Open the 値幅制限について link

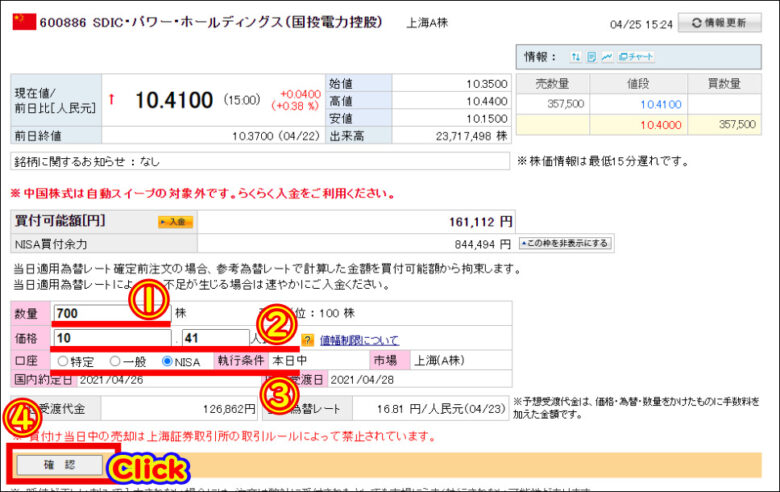[359, 340]
